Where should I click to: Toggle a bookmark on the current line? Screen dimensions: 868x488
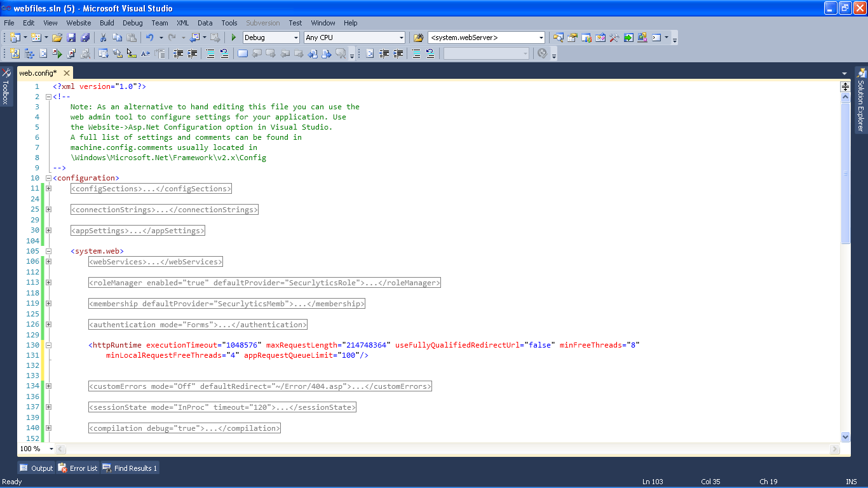[242, 53]
